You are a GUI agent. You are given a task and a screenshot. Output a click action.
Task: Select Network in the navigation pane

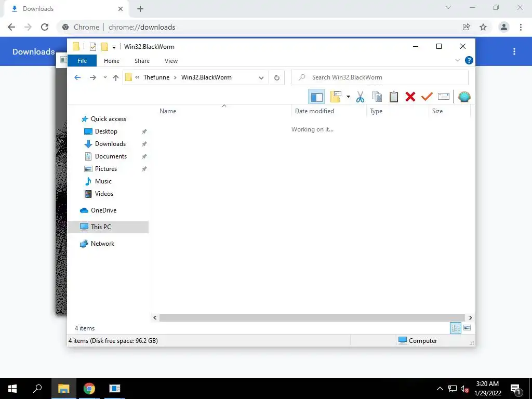click(x=102, y=244)
